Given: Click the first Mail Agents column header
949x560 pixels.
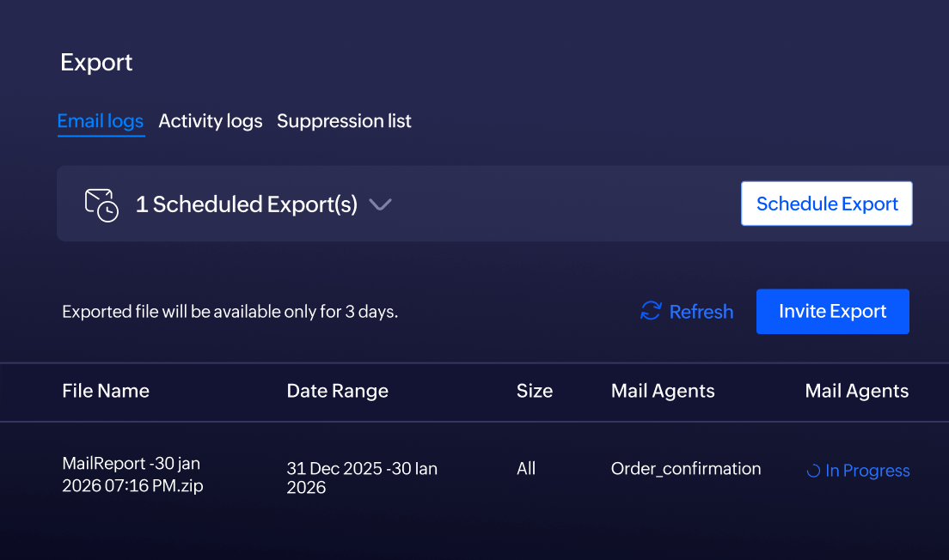Looking at the screenshot, I should point(663,391).
